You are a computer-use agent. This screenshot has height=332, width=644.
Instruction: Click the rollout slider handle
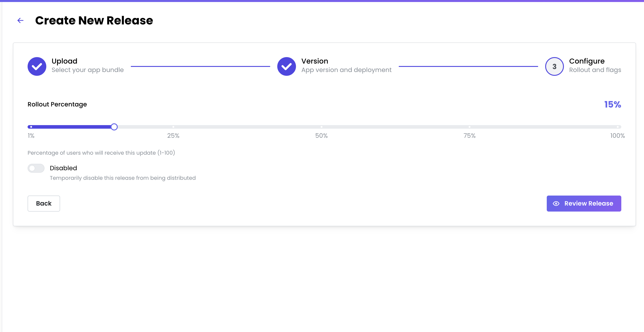point(114,127)
